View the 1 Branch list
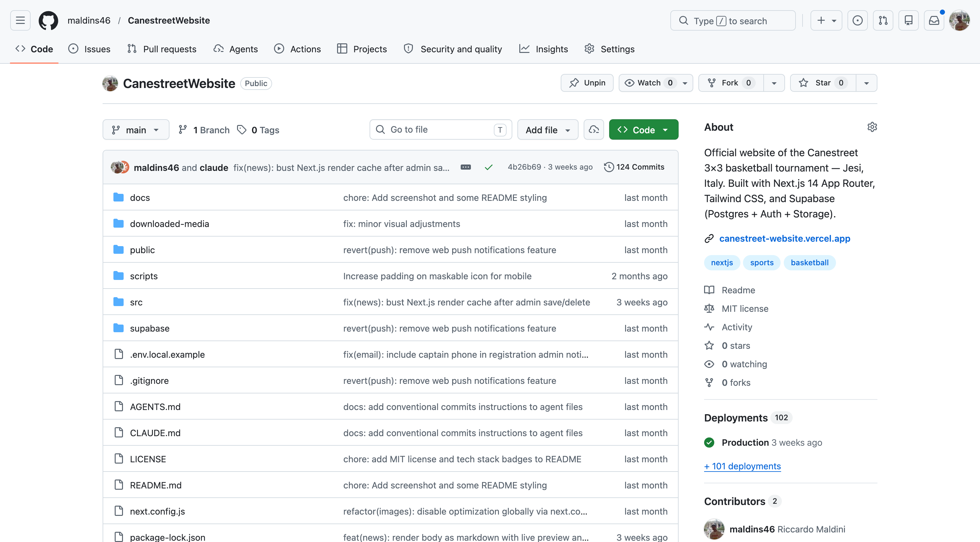 (x=204, y=130)
